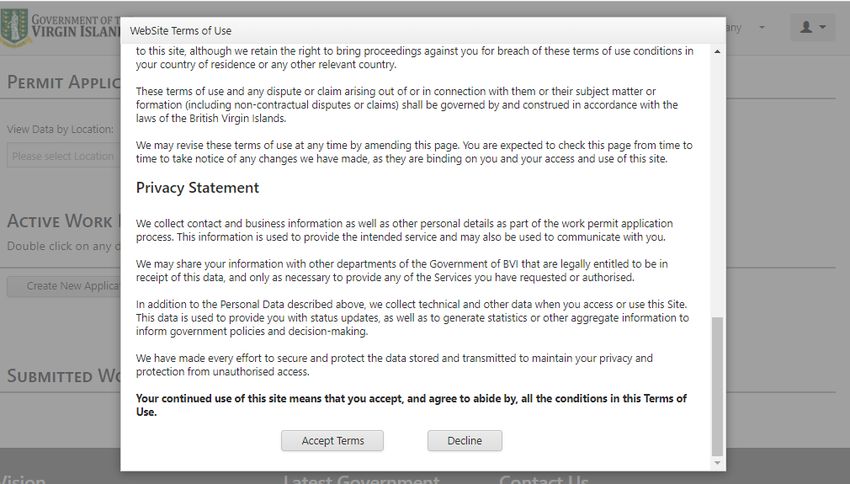Click the terms dialog scrollbar thumb

click(x=717, y=386)
